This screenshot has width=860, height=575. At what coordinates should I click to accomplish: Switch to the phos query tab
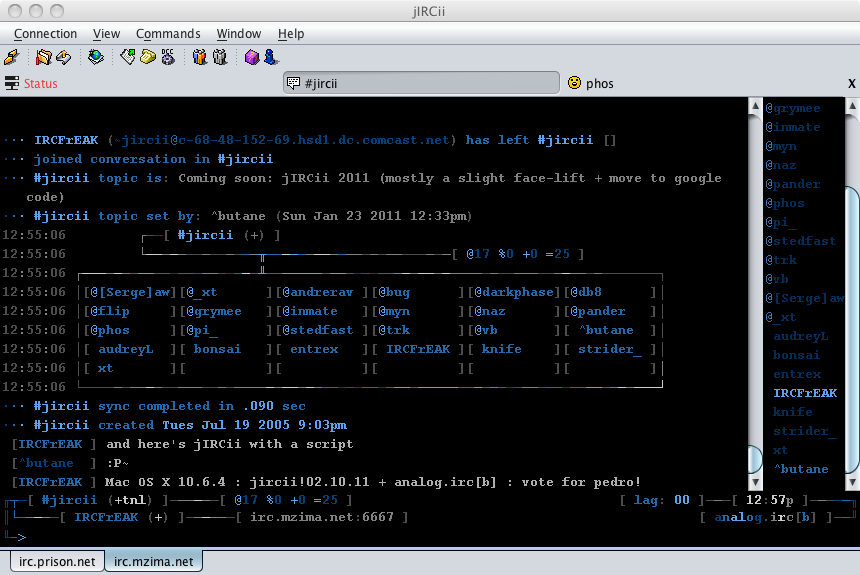[599, 84]
